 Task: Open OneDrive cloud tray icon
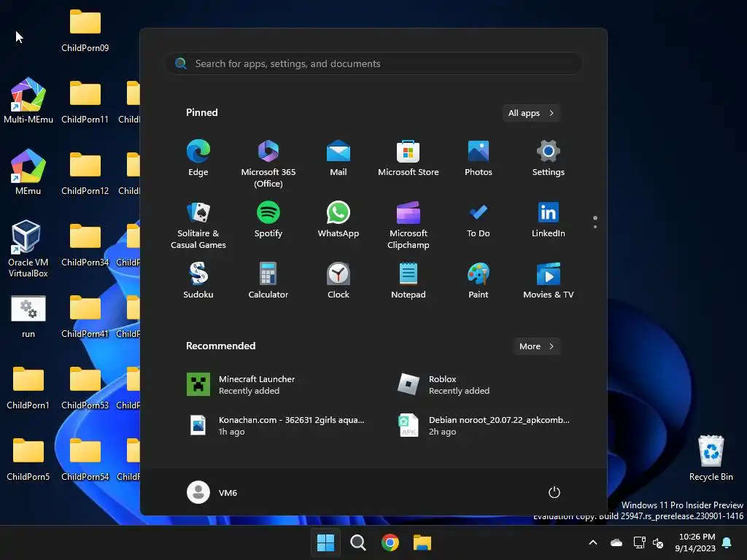point(616,542)
